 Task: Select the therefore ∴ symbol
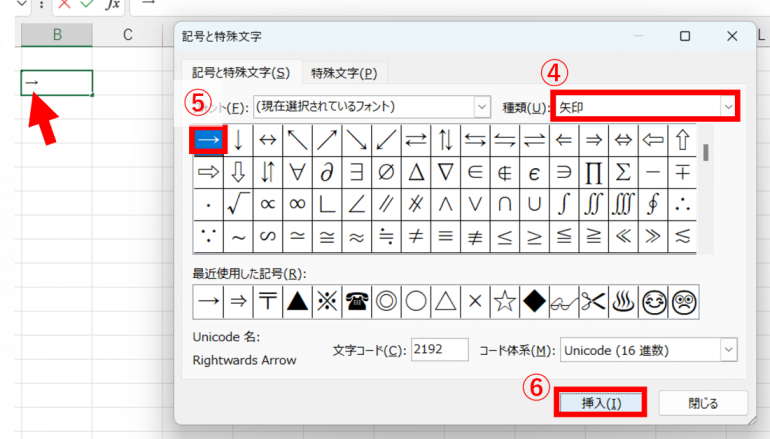pos(682,204)
